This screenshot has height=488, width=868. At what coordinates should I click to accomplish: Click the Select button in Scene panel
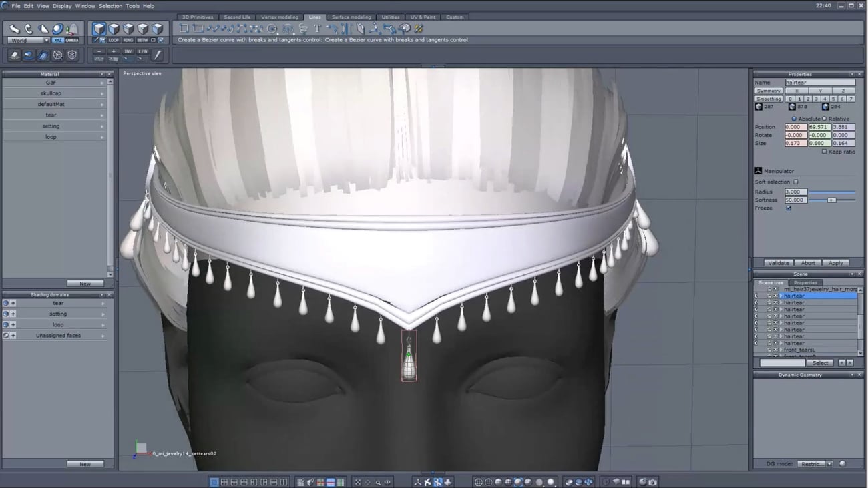pos(821,363)
